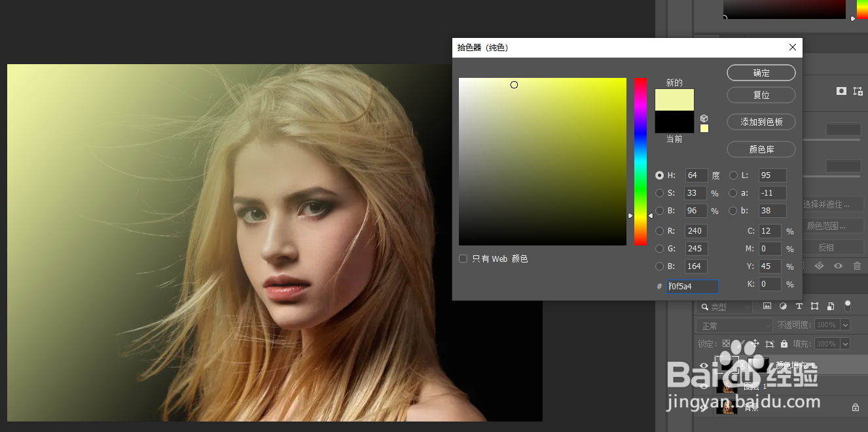Click the lock all padlock icon
This screenshot has width=868, height=432.
[x=784, y=344]
